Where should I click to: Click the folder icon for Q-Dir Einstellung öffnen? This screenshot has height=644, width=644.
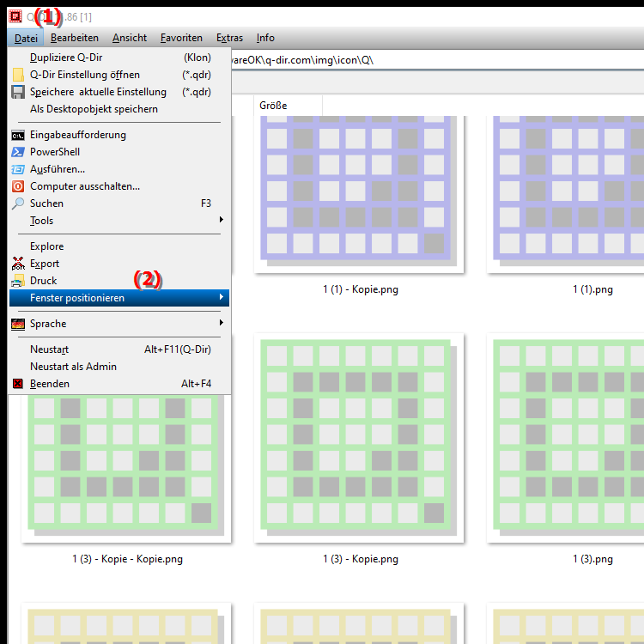click(18, 75)
